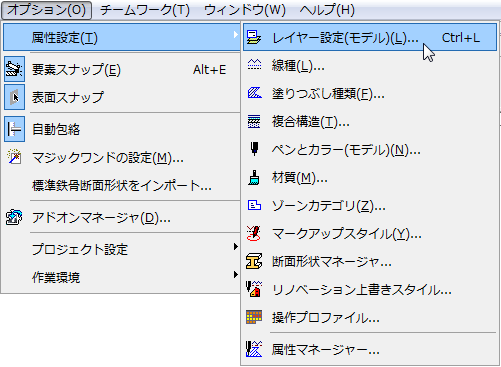Open プロジェクト設定 submenu entry
This screenshot has height=367, width=501.
(121, 249)
